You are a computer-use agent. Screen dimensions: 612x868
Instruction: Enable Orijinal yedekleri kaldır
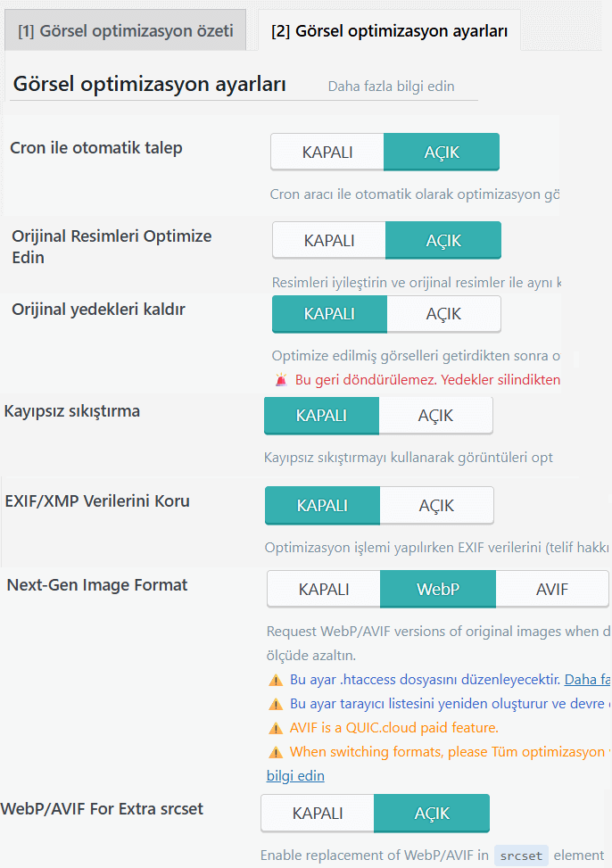[x=443, y=314]
